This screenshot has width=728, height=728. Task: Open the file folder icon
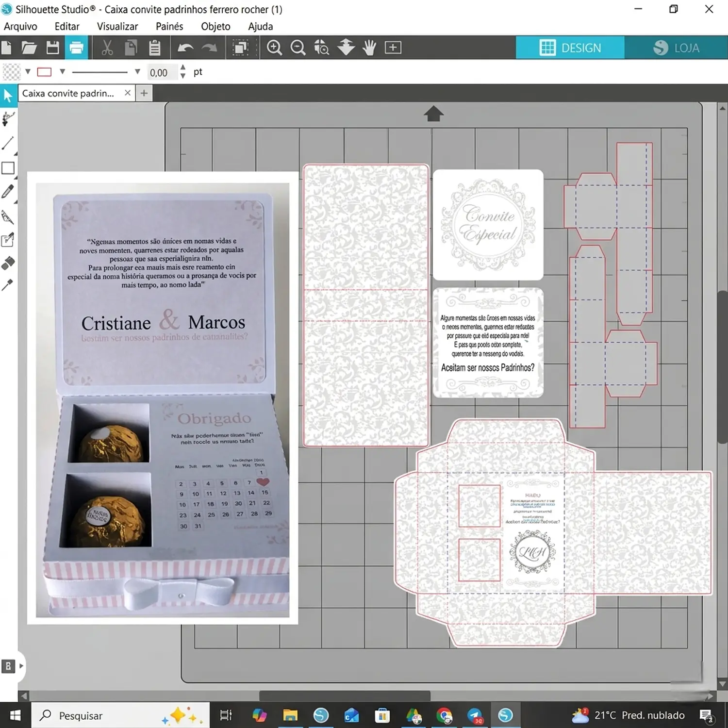(x=29, y=48)
